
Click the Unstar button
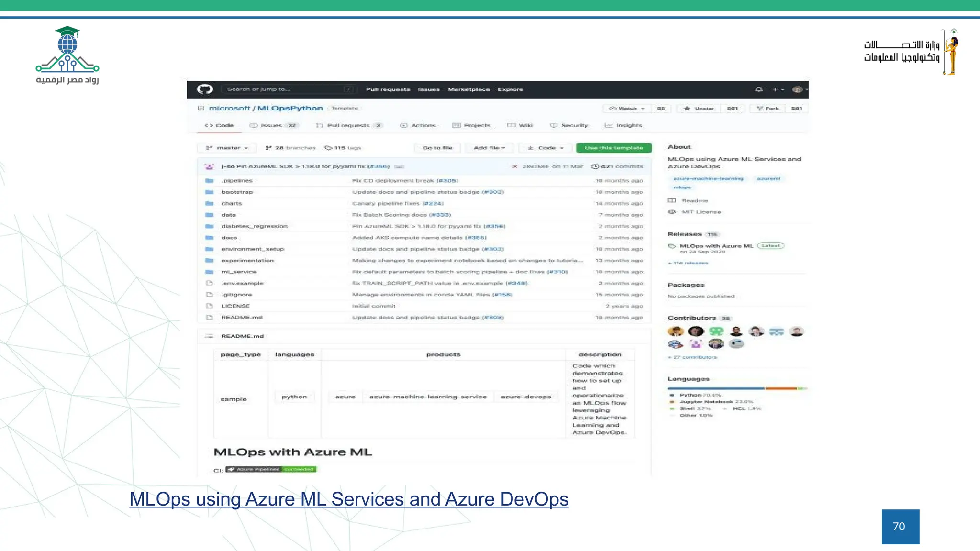[700, 109]
